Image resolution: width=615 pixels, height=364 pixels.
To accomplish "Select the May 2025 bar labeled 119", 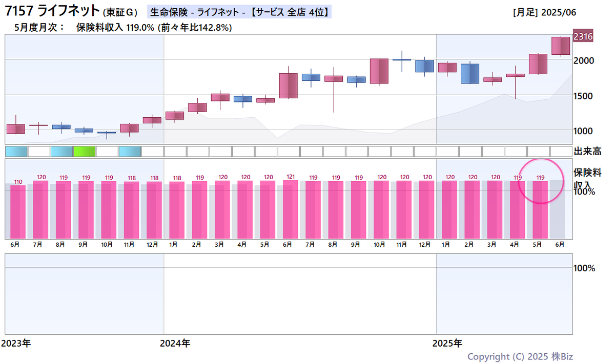I will point(541,210).
